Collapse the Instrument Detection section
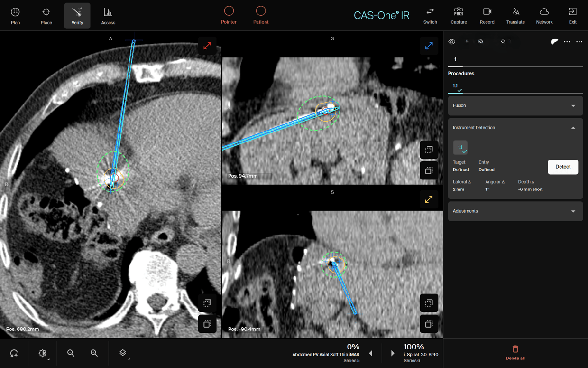 tap(515, 128)
